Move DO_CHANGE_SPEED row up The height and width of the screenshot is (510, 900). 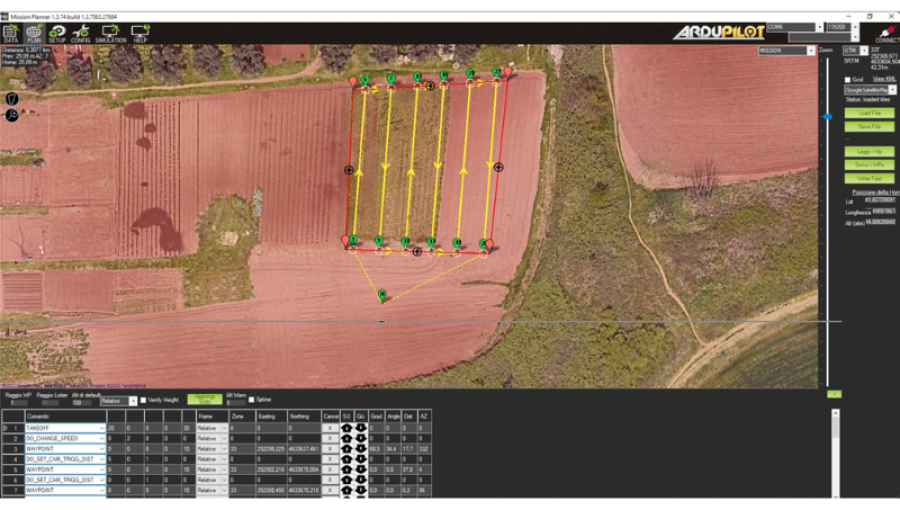click(346, 438)
